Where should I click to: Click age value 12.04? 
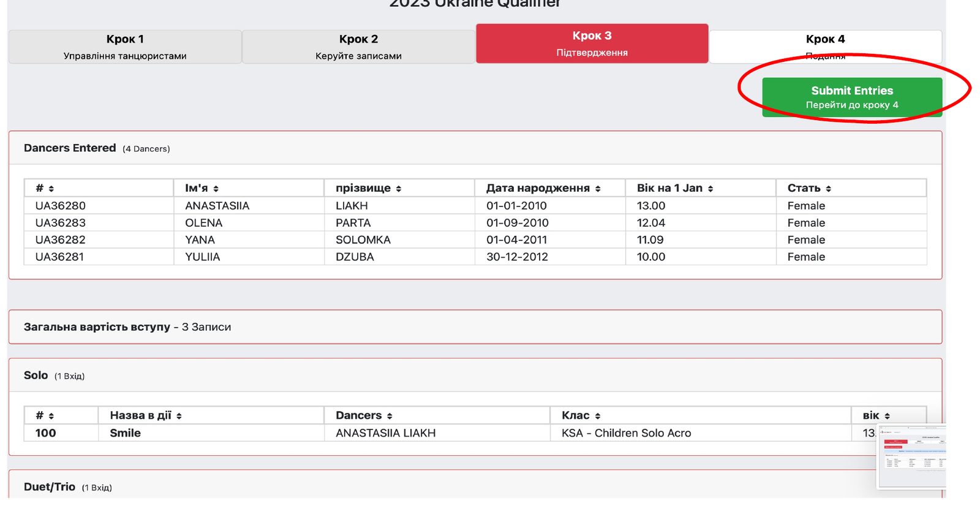point(651,223)
